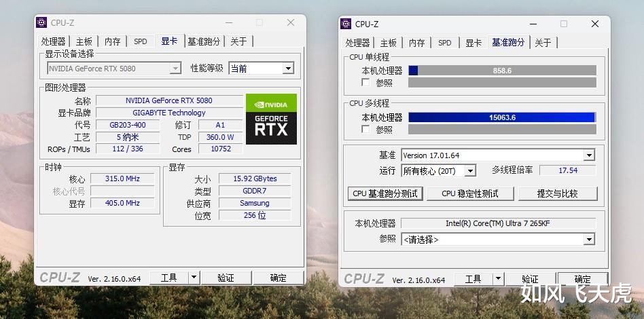644x319 pixels.
Task: Switch to 主板 tab in left window
Action: click(84, 41)
